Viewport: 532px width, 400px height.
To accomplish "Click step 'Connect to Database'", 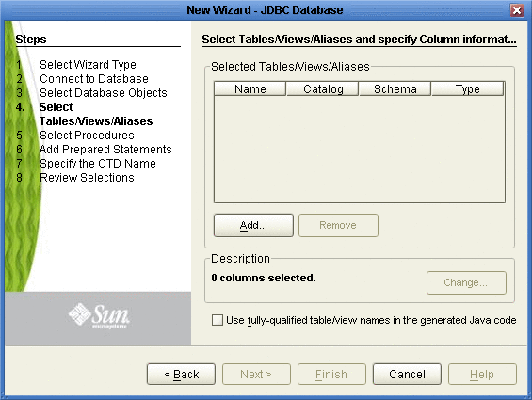I will pos(94,79).
